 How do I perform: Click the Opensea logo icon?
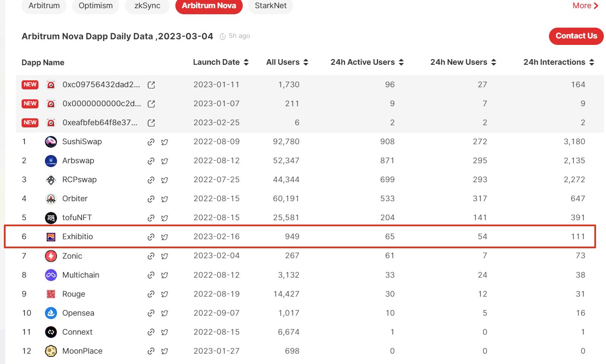(51, 313)
